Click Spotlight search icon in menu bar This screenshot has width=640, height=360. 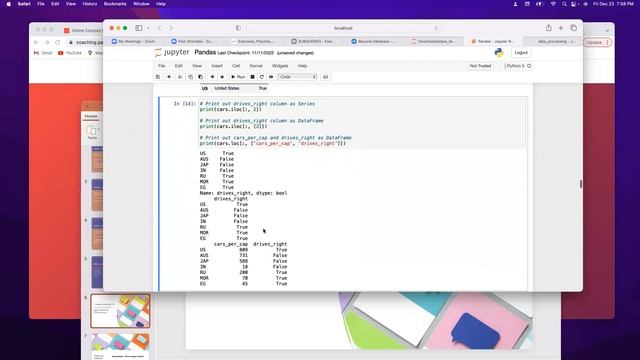564,4
